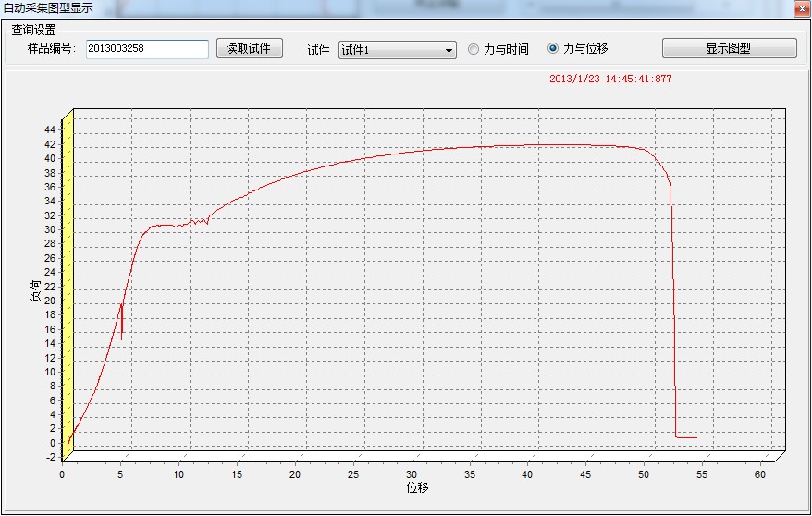This screenshot has width=812, height=516.
Task: Click the 试件 label beside the dropdown
Action: pyautogui.click(x=318, y=50)
